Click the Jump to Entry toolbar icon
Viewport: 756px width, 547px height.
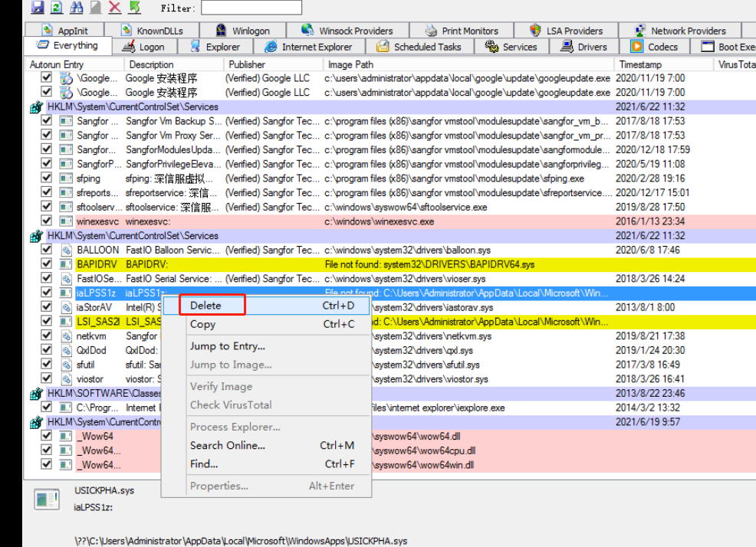[x=135, y=8]
